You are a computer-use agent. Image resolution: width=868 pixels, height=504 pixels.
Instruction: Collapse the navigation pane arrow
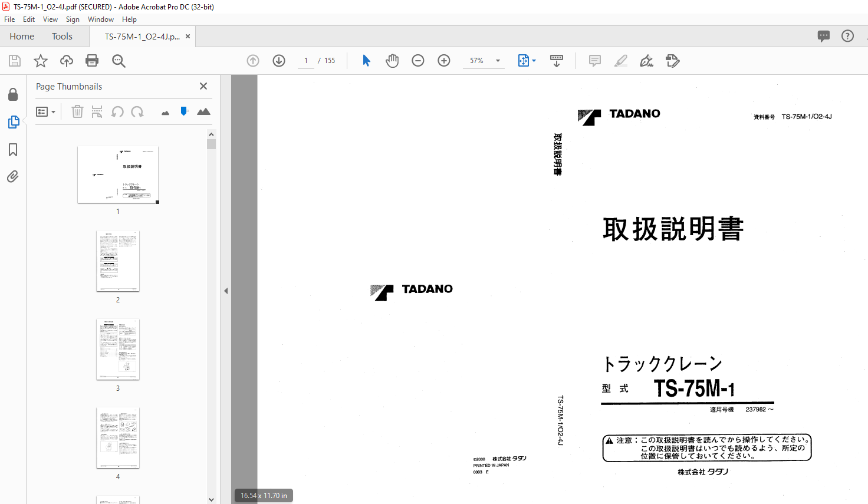coord(226,291)
